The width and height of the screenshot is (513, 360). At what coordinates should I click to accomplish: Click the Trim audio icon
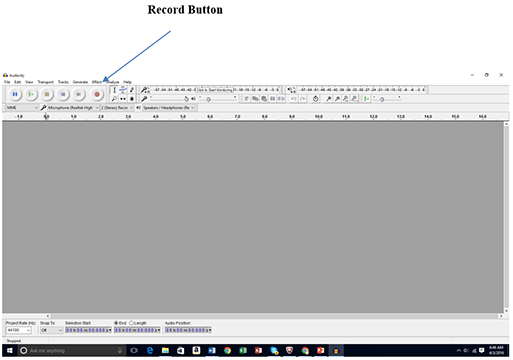[x=273, y=99]
